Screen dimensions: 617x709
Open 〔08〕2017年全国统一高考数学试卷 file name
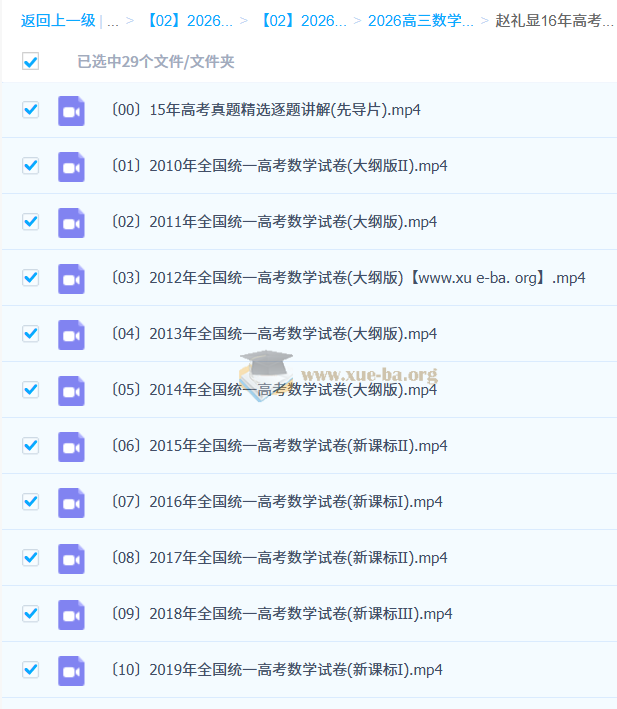[279, 558]
